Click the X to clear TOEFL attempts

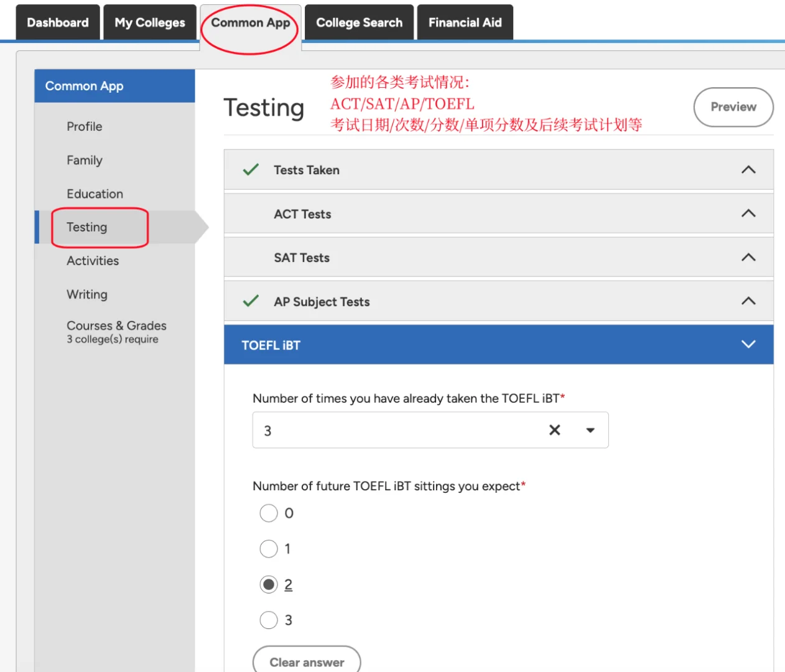click(554, 429)
